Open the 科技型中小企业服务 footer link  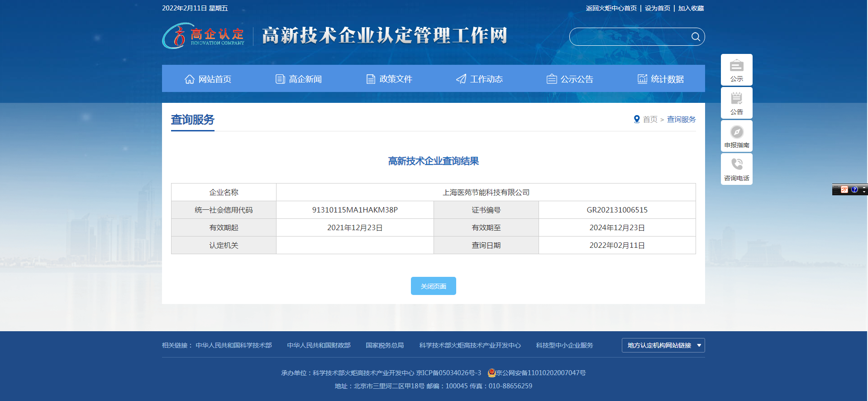pos(564,345)
